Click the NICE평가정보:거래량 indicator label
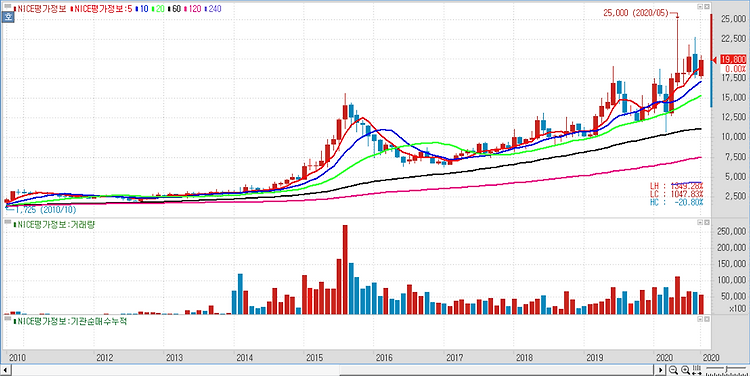The height and width of the screenshot is (376, 750). [x=55, y=224]
